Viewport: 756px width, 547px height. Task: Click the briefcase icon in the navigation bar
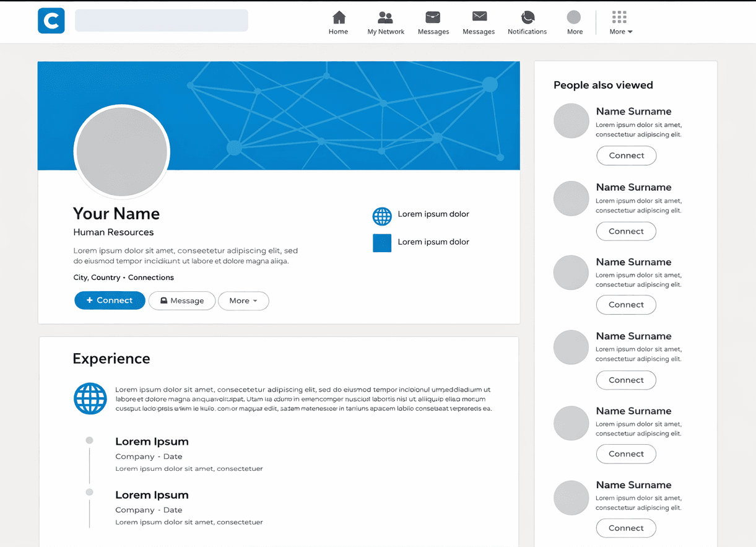coord(433,17)
